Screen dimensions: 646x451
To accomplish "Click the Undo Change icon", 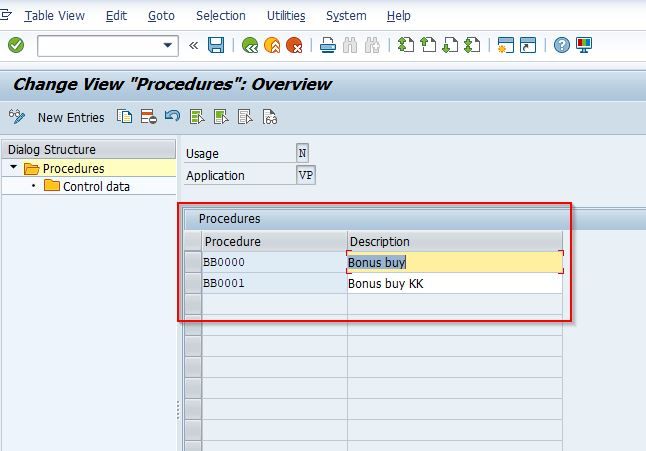I will point(172,117).
